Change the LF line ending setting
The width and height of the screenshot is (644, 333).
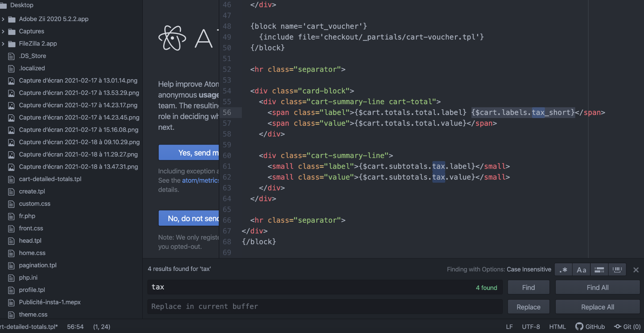tap(509, 327)
